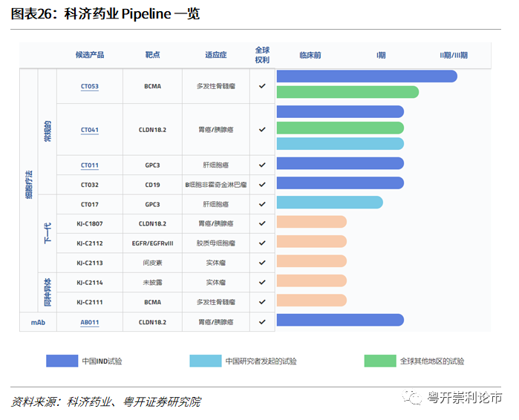Click the mAb category label
Viewport: 519px width, 420px height.
(38, 323)
